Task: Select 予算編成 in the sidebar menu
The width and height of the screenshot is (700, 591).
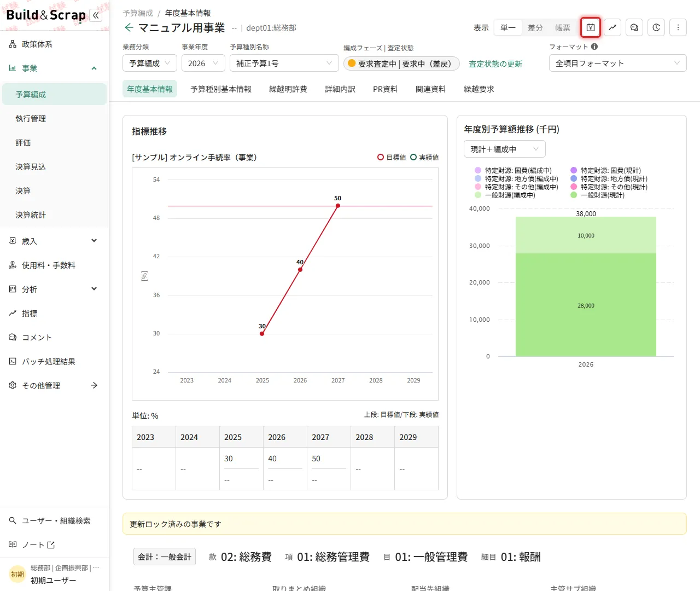Action: click(x=54, y=95)
